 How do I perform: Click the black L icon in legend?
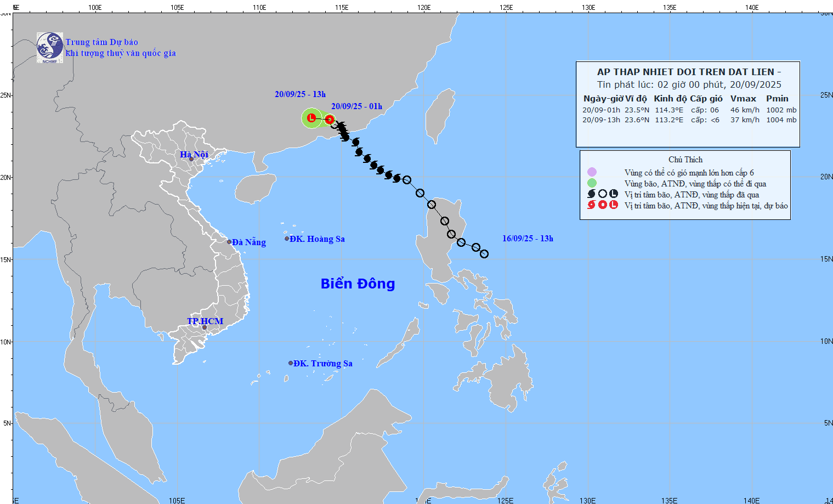point(613,194)
